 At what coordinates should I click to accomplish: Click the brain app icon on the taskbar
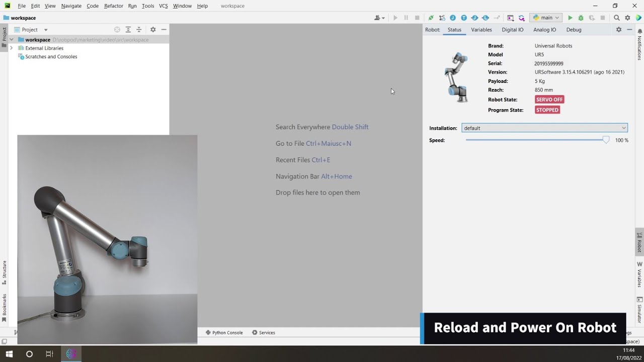[x=71, y=354]
